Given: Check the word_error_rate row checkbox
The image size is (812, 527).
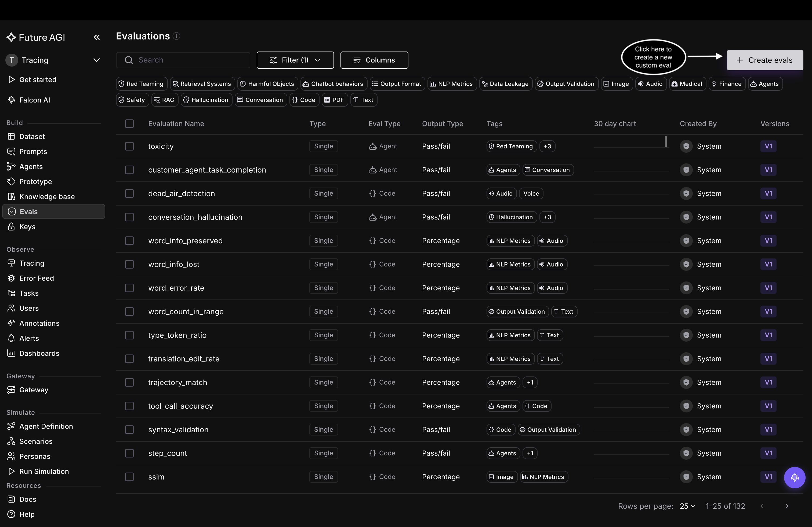Looking at the screenshot, I should point(129,288).
